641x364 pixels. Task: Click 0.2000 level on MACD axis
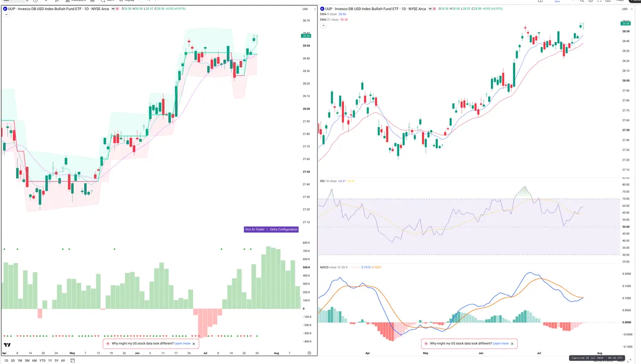tap(626, 273)
